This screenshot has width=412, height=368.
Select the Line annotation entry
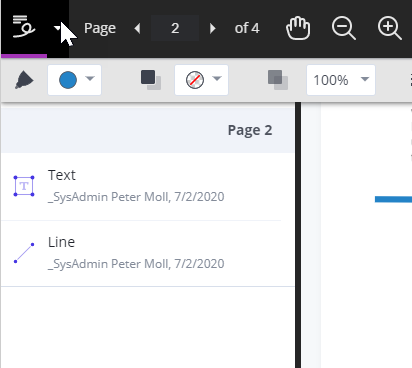(148, 253)
